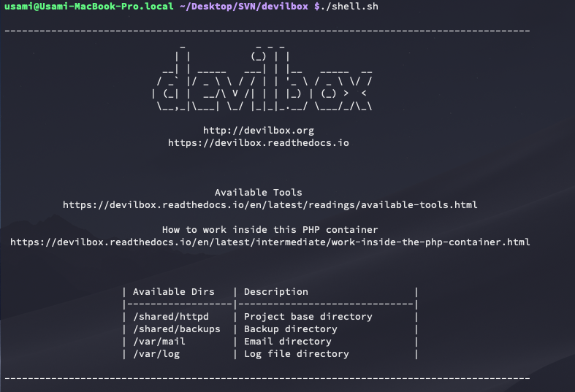Click 'Backup directory' description
The height and width of the screenshot is (392, 575).
(291, 329)
